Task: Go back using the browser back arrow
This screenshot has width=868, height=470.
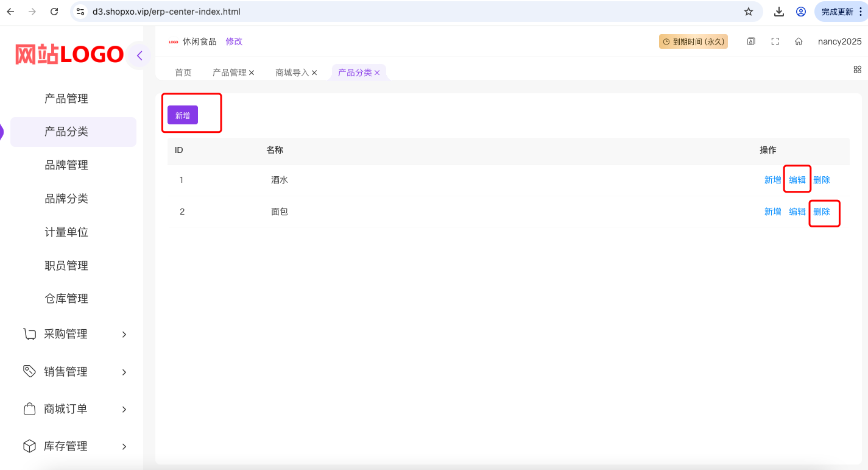Action: point(10,12)
